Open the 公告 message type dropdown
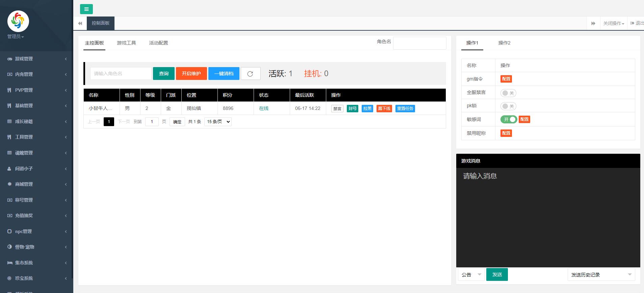644x293 pixels. point(471,274)
